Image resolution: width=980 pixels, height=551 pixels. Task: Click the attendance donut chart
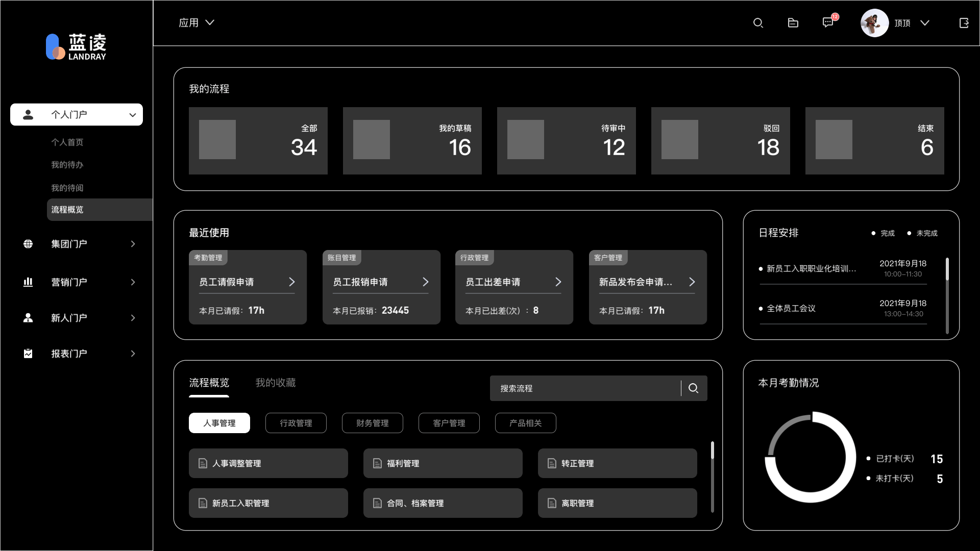[x=810, y=457]
